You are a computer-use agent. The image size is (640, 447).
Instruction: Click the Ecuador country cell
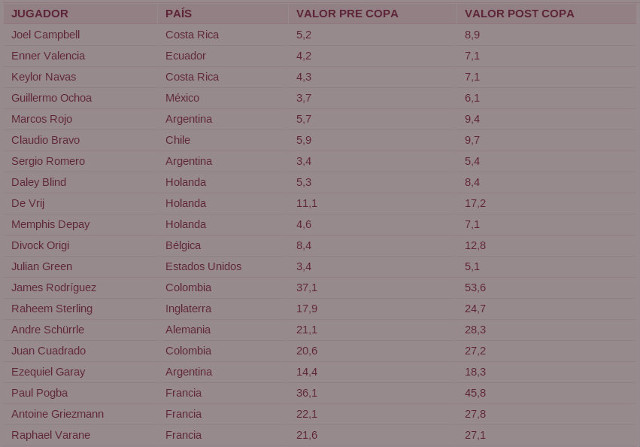point(188,56)
